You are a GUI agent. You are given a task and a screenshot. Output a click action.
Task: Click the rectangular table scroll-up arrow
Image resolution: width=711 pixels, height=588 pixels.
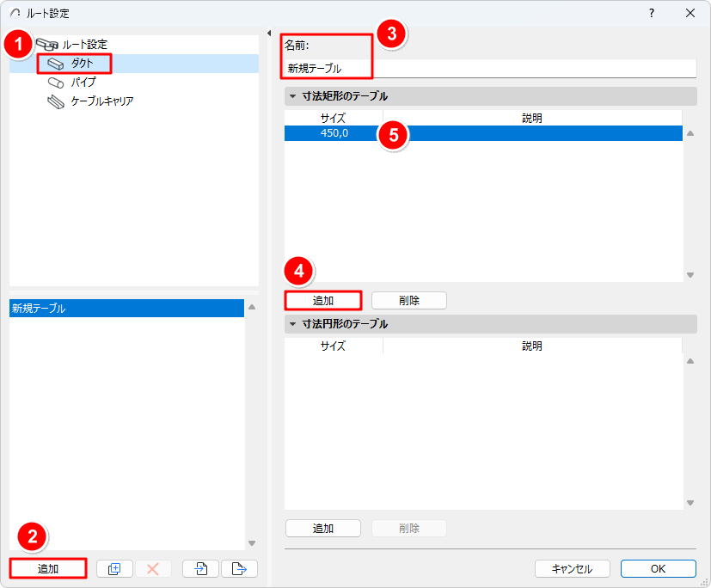[x=690, y=133]
